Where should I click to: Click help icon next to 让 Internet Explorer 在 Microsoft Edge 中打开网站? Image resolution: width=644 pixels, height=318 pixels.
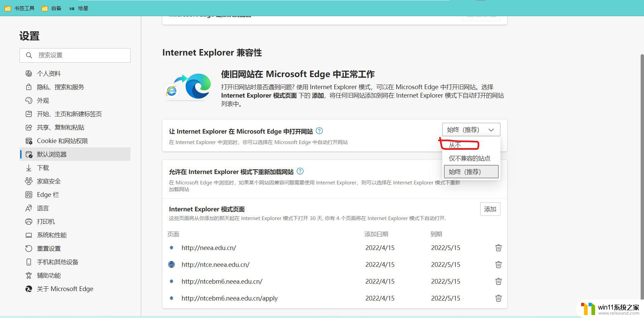coord(319,131)
